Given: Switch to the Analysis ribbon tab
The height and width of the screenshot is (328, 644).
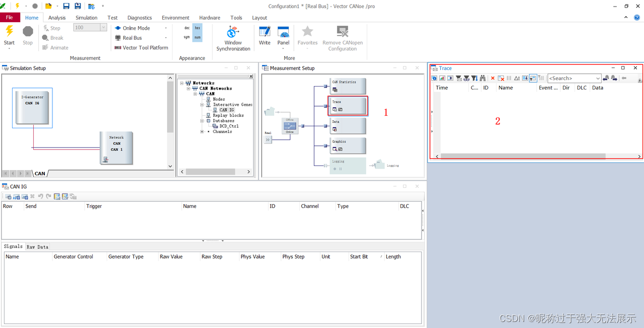Looking at the screenshot, I should [57, 18].
